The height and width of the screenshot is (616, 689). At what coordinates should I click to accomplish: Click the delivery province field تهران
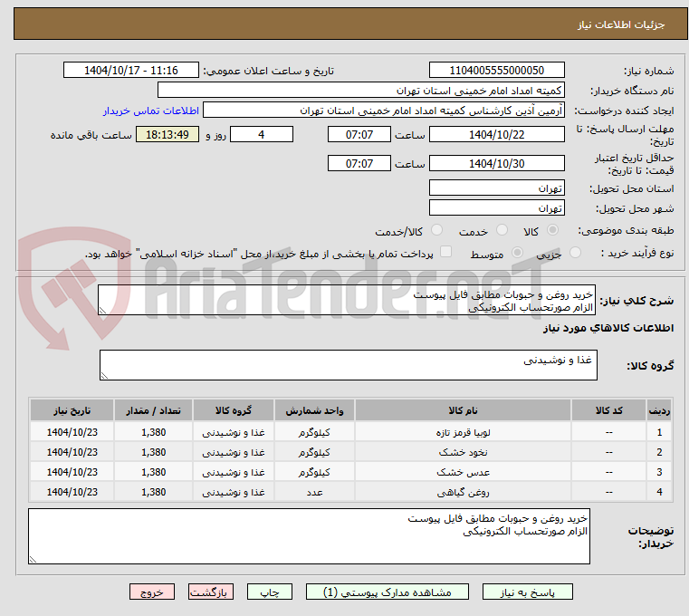(496, 188)
